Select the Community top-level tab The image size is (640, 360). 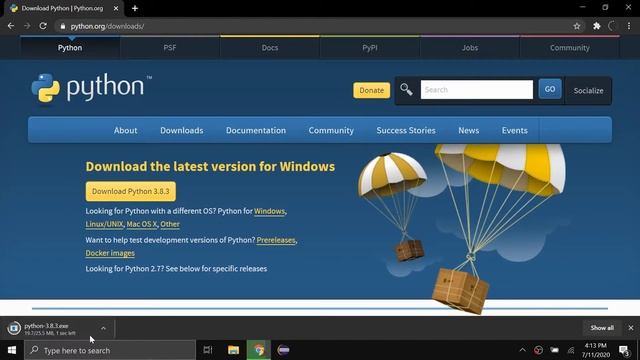(x=570, y=48)
